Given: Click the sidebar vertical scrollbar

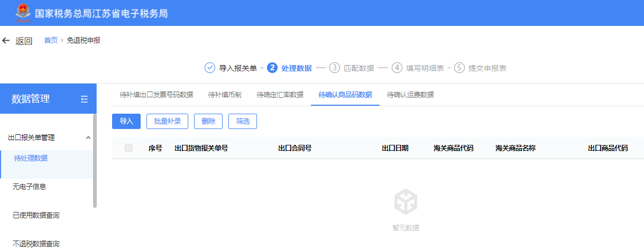Looking at the screenshot, I should [x=95, y=161].
